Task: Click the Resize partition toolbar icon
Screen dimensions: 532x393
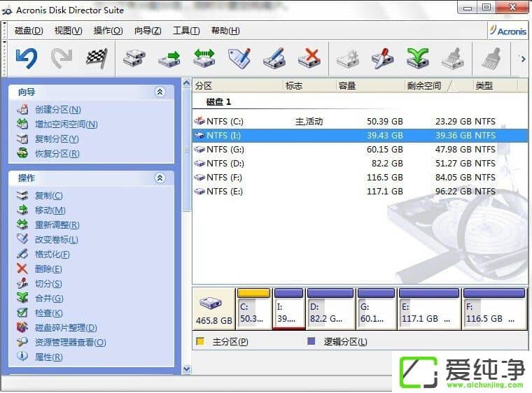Action: tap(204, 58)
